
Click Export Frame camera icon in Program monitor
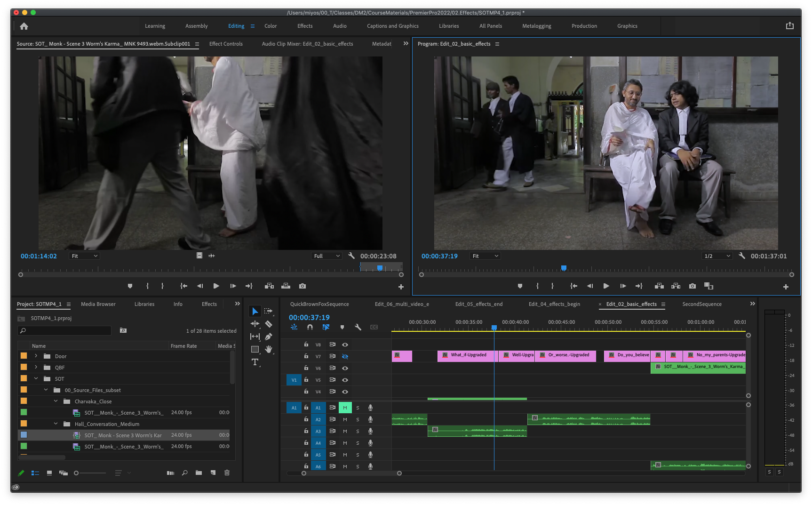(692, 286)
